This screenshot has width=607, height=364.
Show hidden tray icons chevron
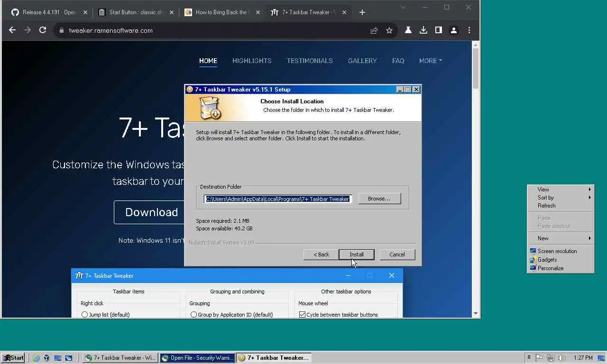(x=529, y=358)
